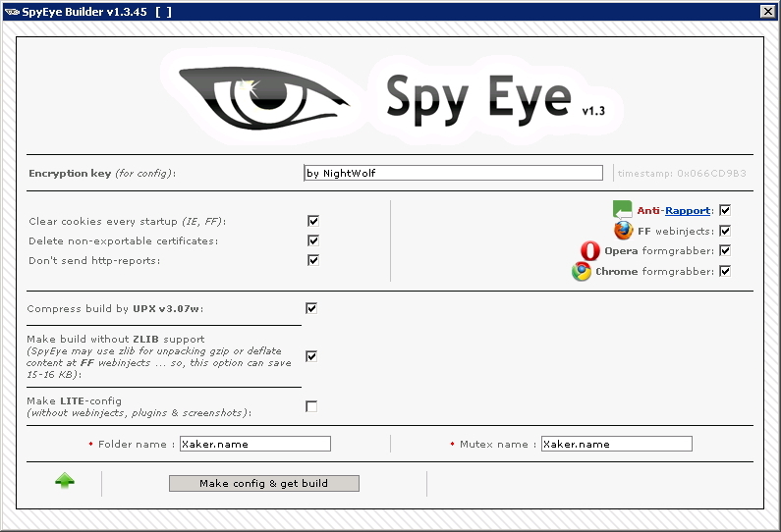Click the v1.3 version text by logo
This screenshot has height=532, width=781.
[593, 111]
